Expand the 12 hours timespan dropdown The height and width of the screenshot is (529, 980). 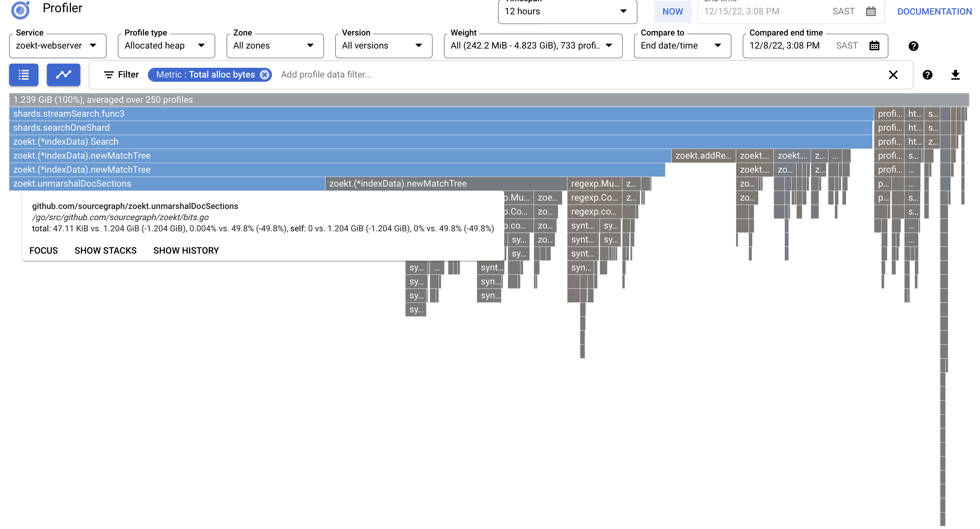tap(567, 12)
